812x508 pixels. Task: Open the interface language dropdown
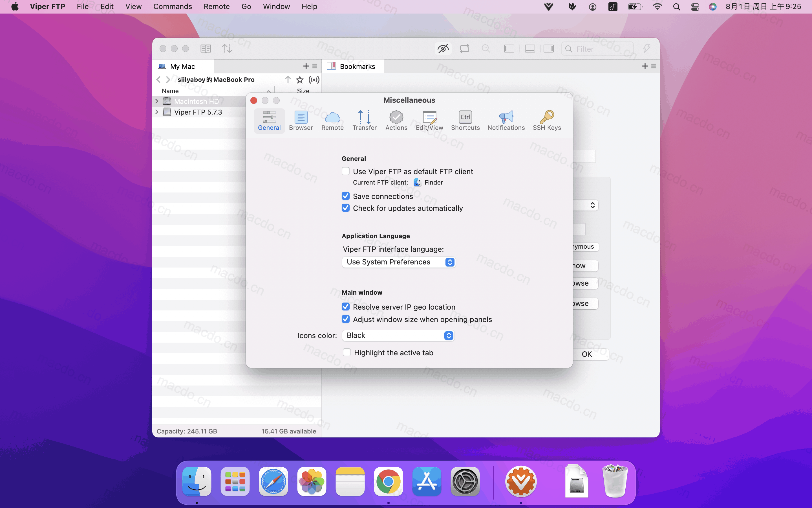coord(399,262)
